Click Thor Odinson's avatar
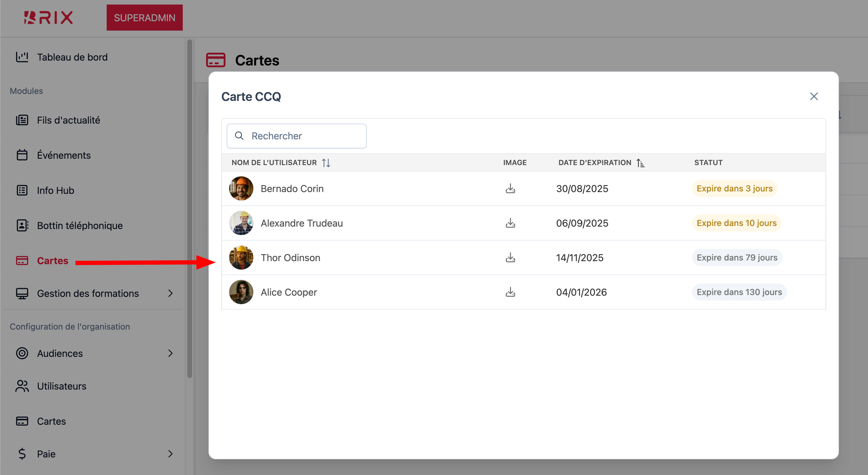868x475 pixels. pos(241,258)
